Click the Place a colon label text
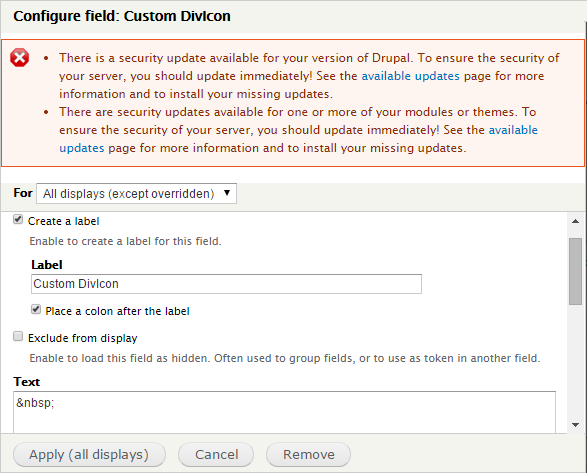This screenshot has width=587, height=473. (x=118, y=311)
